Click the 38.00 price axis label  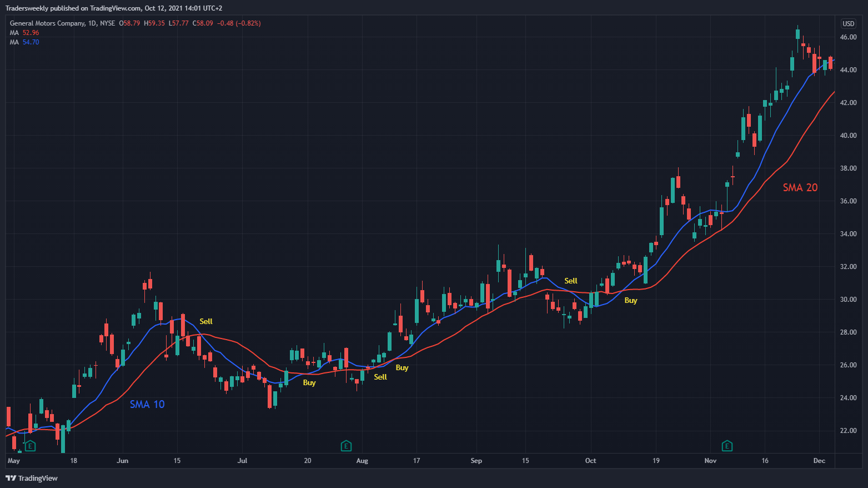coord(848,168)
